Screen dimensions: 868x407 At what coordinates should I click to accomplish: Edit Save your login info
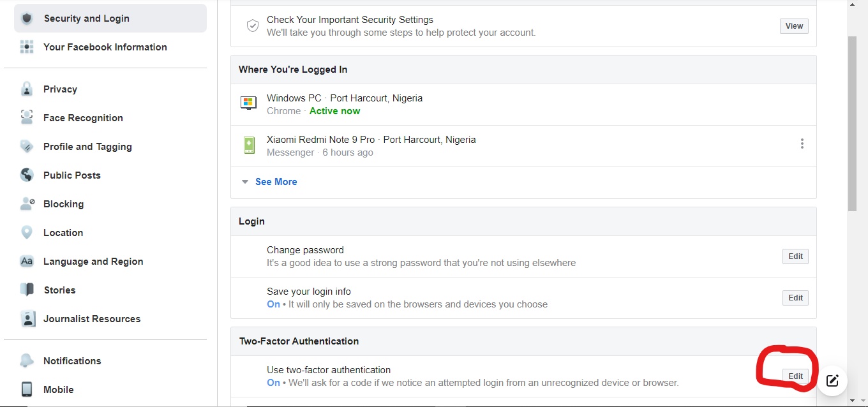point(795,298)
